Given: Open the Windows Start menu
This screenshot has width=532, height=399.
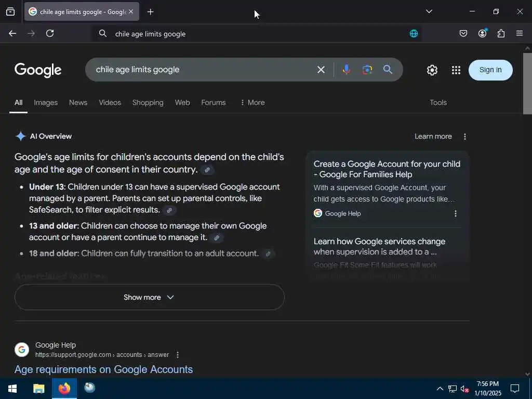Looking at the screenshot, I should pyautogui.click(x=12, y=389).
